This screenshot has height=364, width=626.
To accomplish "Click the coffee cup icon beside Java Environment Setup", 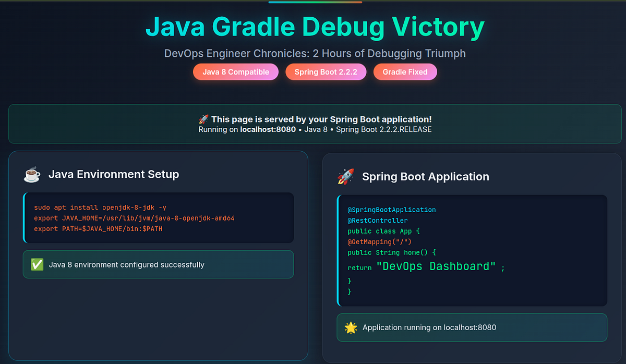I will [32, 174].
